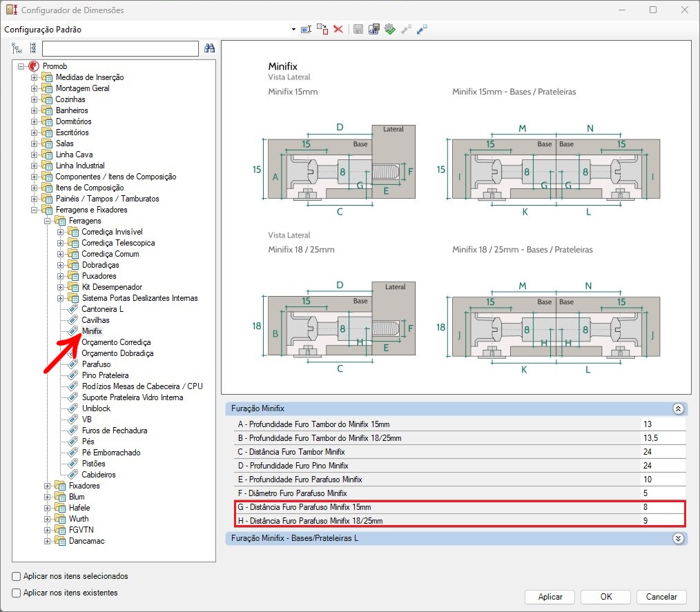The image size is (700, 612).
Task: Select Cavilhas in the tree
Action: [x=95, y=320]
